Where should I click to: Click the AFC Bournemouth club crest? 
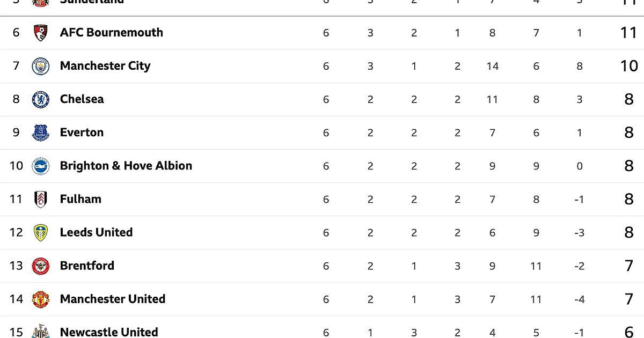coord(41,33)
